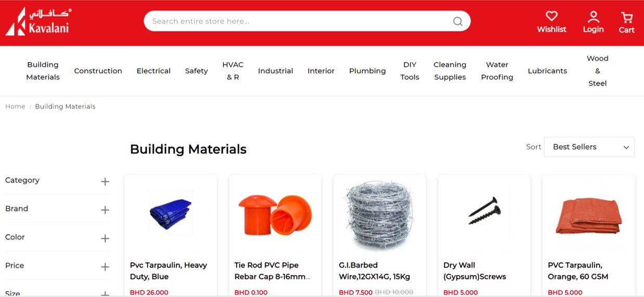The height and width of the screenshot is (297, 644).
Task: Open the Water Proofing menu
Action: 497,71
